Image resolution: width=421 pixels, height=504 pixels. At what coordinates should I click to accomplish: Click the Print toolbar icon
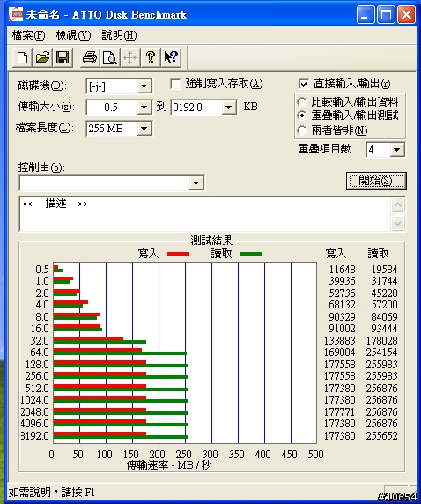point(90,58)
